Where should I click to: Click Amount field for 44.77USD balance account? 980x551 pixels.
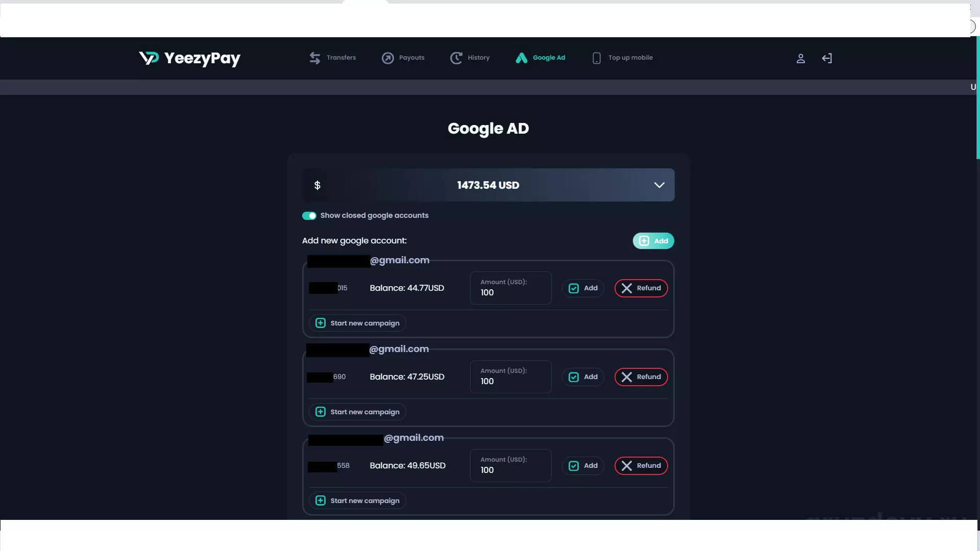point(510,288)
